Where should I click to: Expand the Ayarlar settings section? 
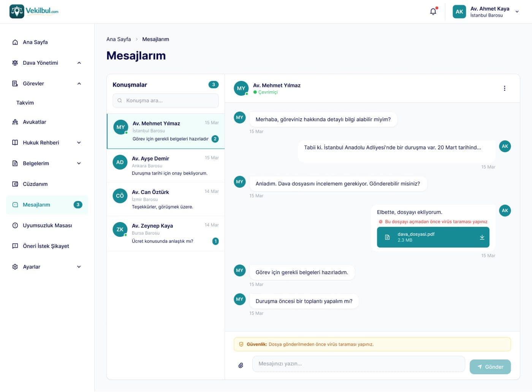(x=79, y=267)
